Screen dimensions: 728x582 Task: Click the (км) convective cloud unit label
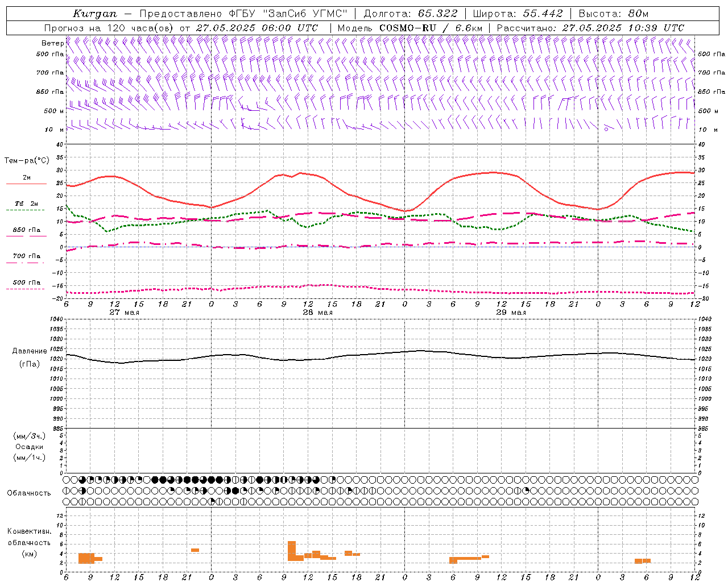pos(29,554)
